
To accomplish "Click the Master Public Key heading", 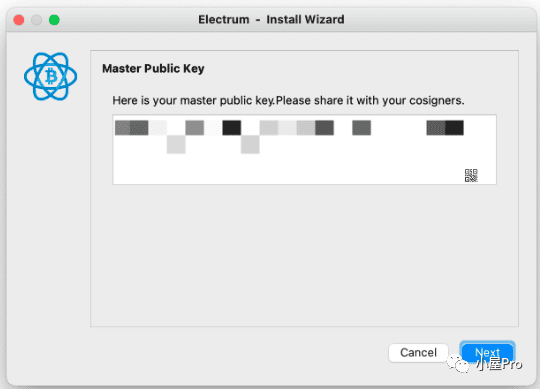I will point(153,69).
